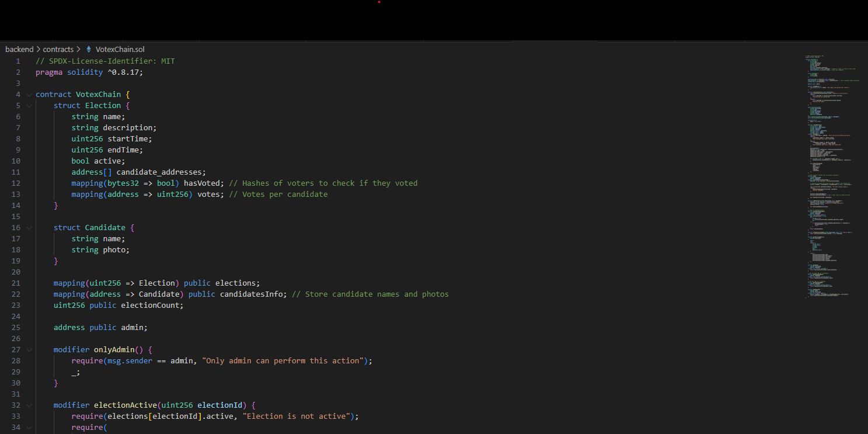Collapse the struct Candidate fold chevron
The image size is (868, 434).
coord(29,228)
